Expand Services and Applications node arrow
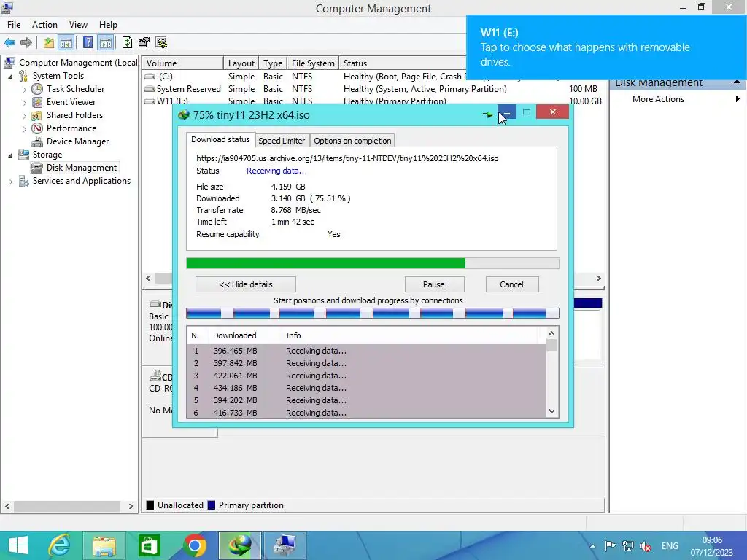 click(x=10, y=182)
